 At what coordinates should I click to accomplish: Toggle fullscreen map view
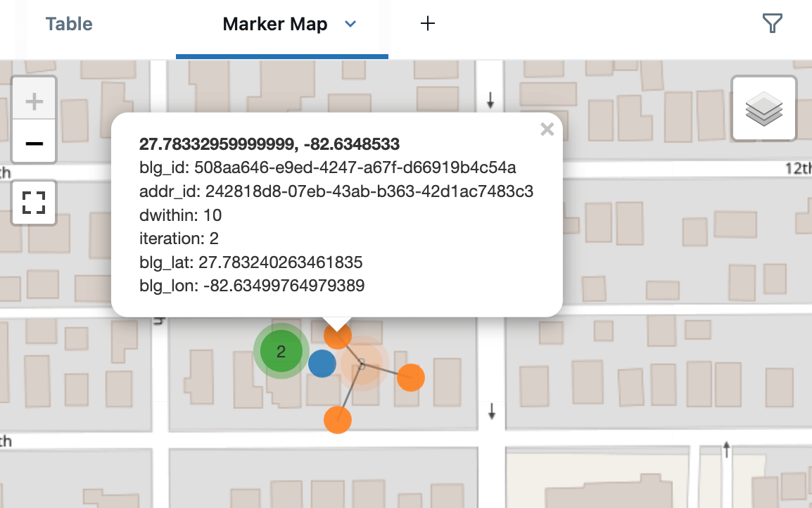pos(34,203)
